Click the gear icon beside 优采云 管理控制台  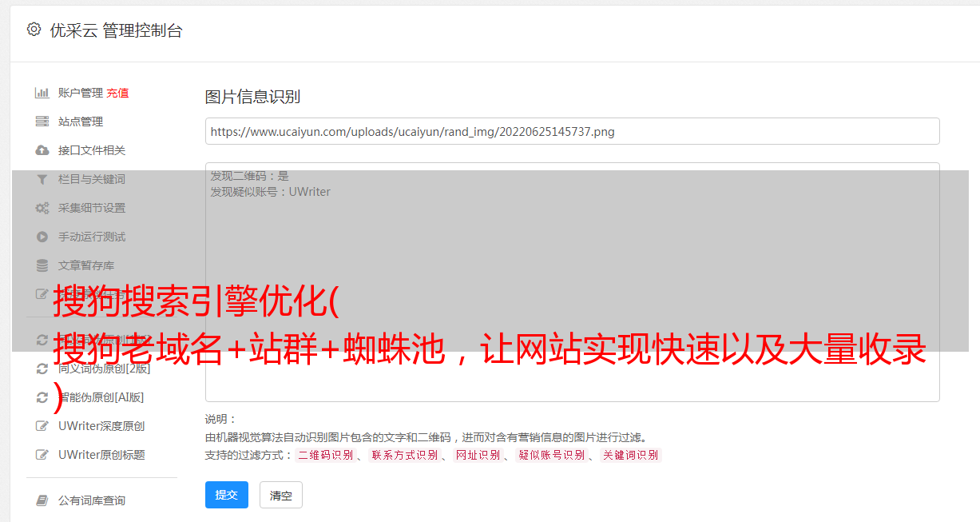pos(34,30)
